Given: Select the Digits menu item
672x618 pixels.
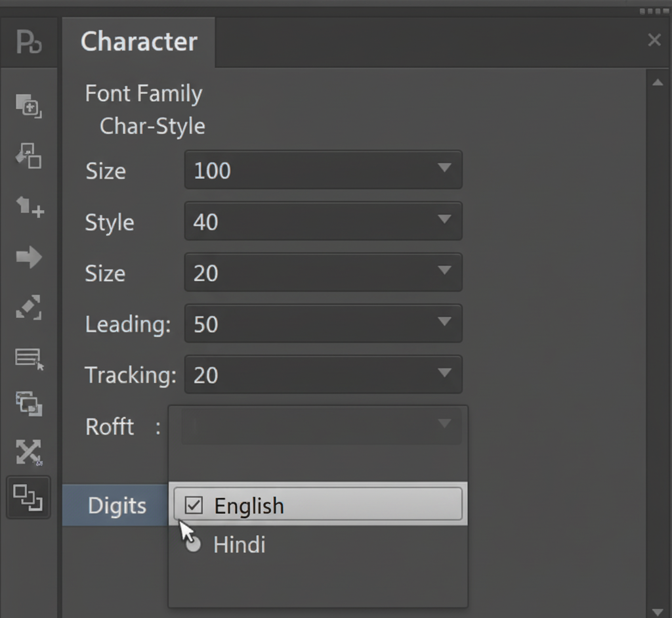Looking at the screenshot, I should [x=117, y=506].
